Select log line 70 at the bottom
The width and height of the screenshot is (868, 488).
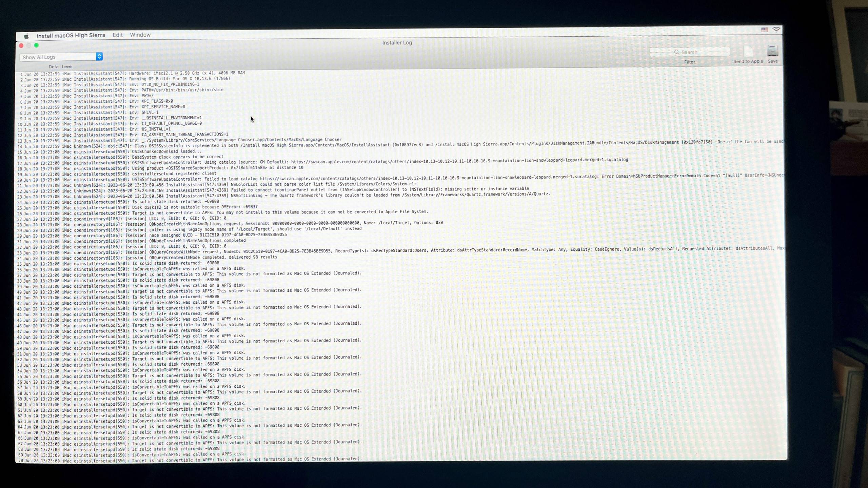tap(190, 460)
